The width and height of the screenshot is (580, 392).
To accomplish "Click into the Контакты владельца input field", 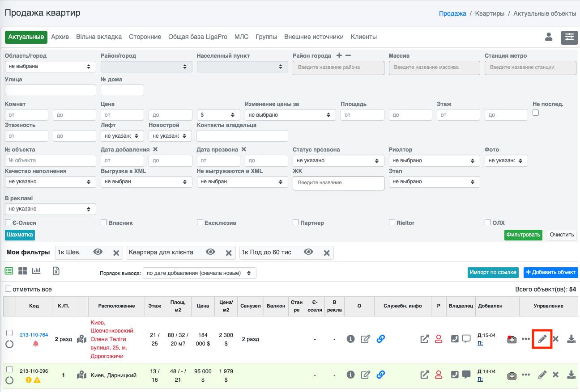I will [242, 136].
